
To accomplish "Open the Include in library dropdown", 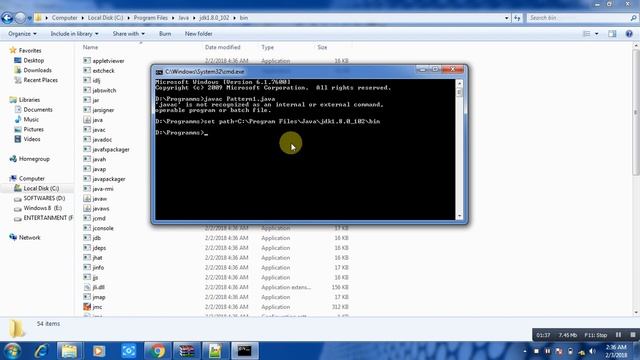I will 74,34.
